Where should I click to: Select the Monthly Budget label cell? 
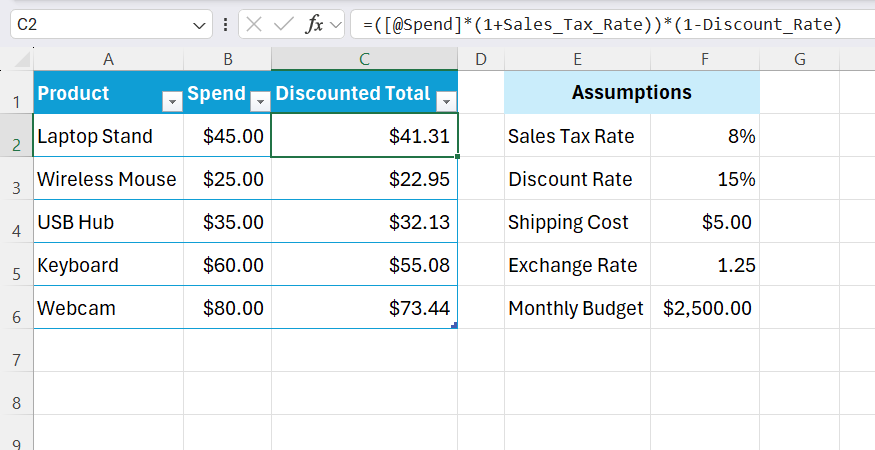click(x=577, y=308)
